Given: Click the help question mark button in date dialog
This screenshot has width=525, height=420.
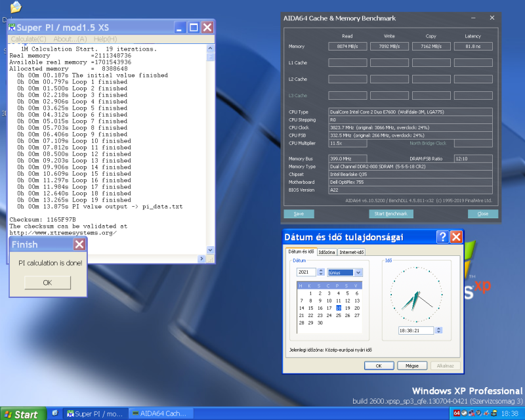Looking at the screenshot, I should point(442,237).
